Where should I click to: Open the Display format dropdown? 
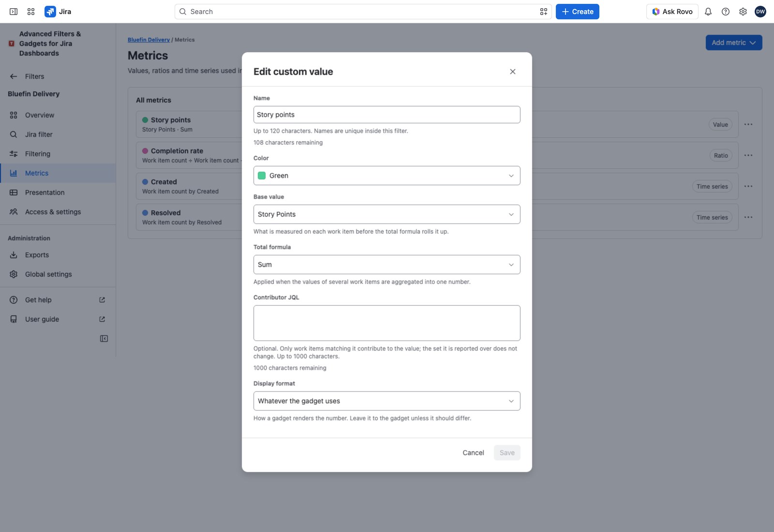pyautogui.click(x=387, y=401)
